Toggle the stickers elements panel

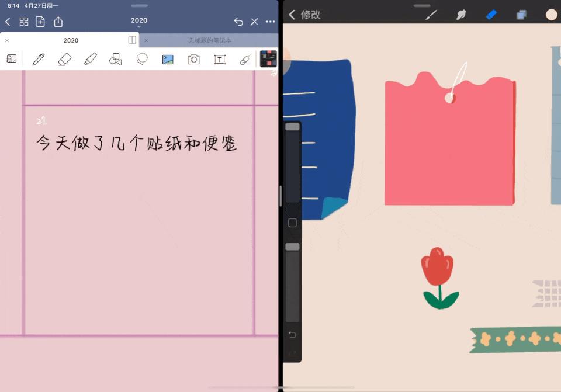268,58
